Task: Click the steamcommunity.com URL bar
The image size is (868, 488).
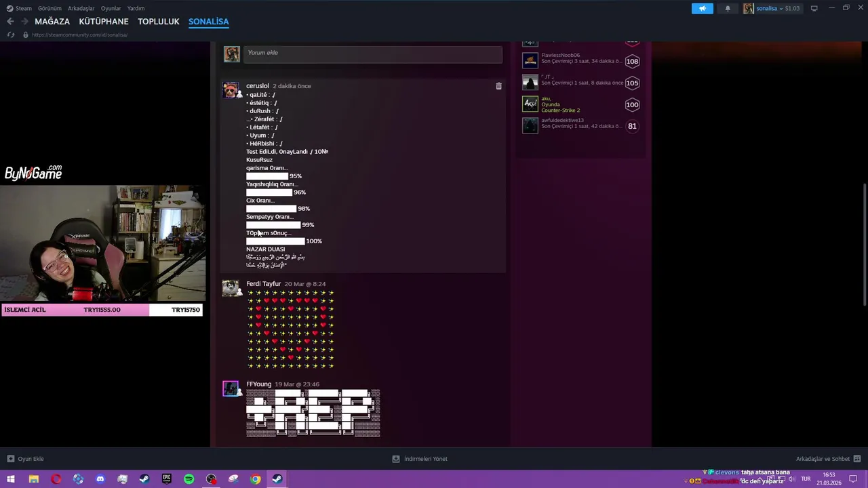Action: 80,35
